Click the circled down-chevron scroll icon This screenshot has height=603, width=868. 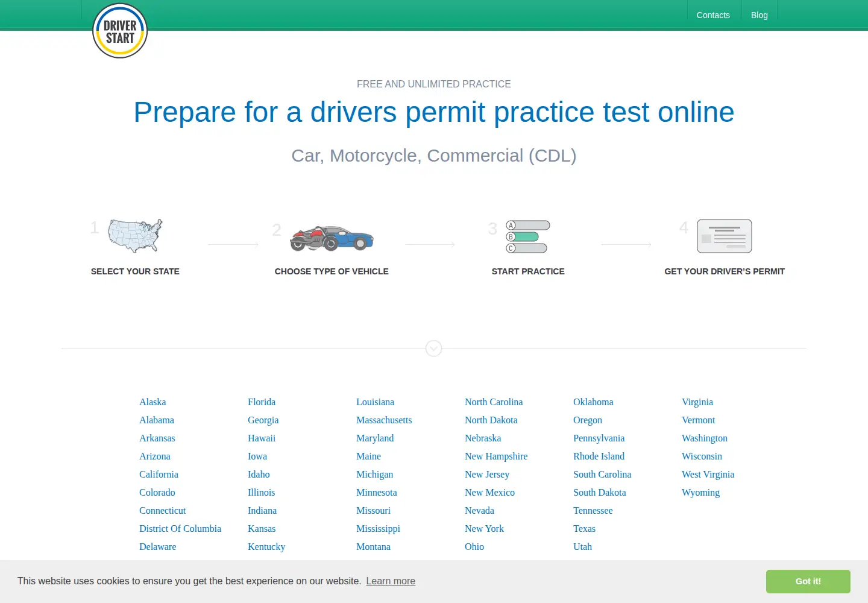click(x=434, y=349)
